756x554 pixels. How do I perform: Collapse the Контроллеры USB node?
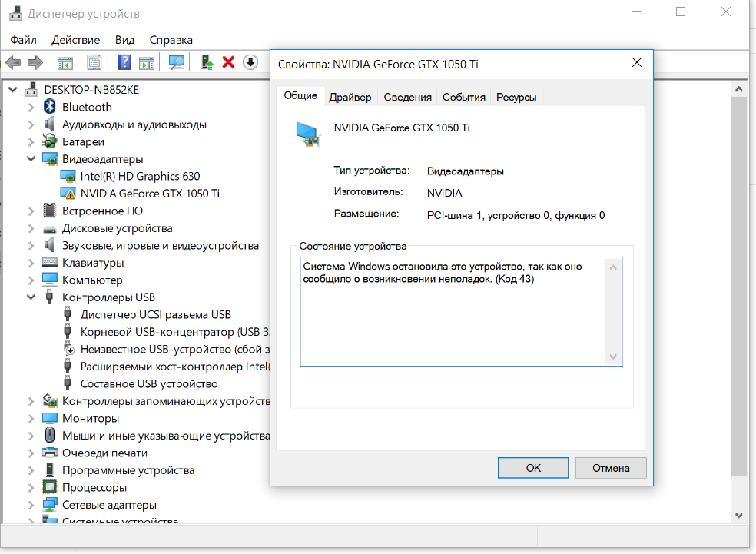coord(31,297)
